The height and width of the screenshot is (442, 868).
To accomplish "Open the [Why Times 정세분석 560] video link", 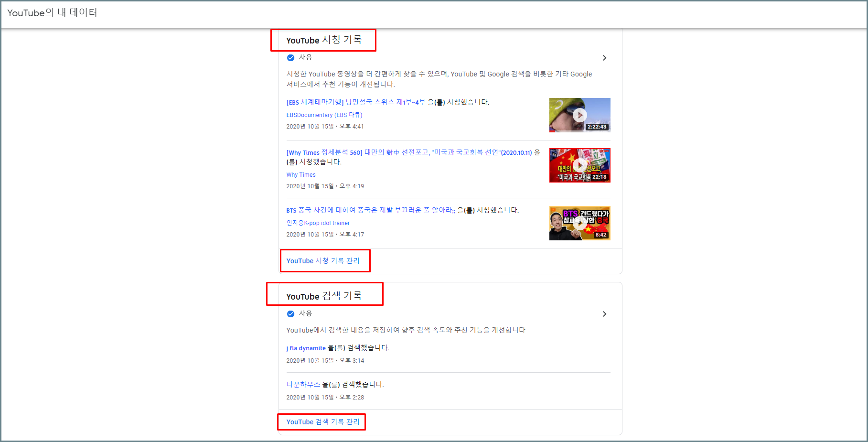I will (x=409, y=152).
